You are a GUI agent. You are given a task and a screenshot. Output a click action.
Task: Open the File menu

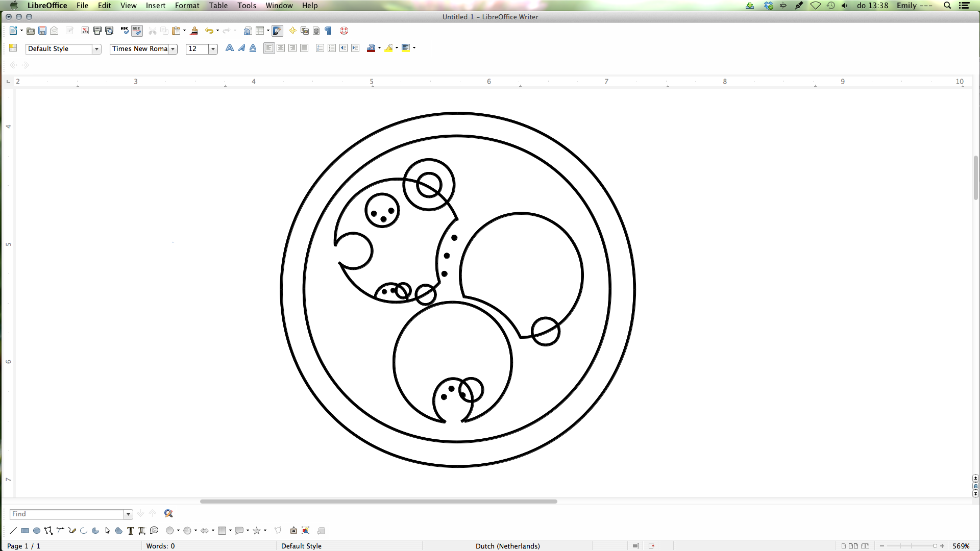[x=82, y=5]
